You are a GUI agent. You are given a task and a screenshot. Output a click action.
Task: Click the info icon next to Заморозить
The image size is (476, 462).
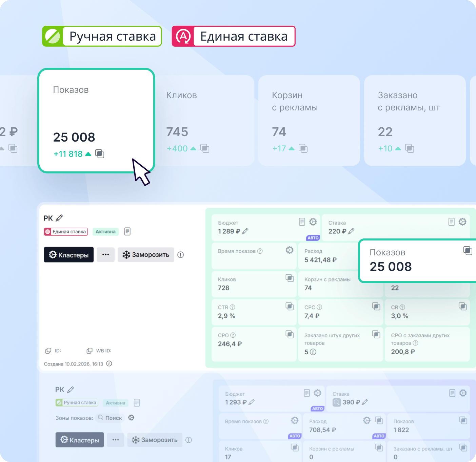click(181, 255)
